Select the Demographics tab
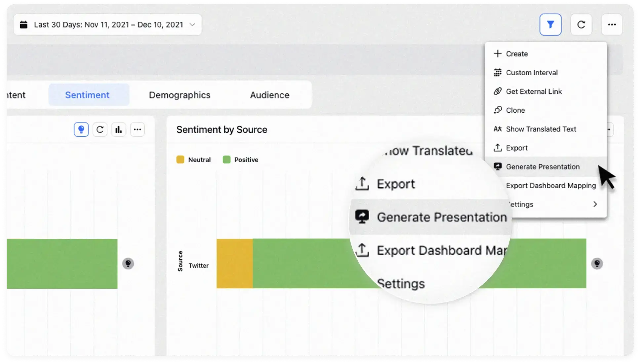Viewport: 639px width, 364px height. pos(180,95)
